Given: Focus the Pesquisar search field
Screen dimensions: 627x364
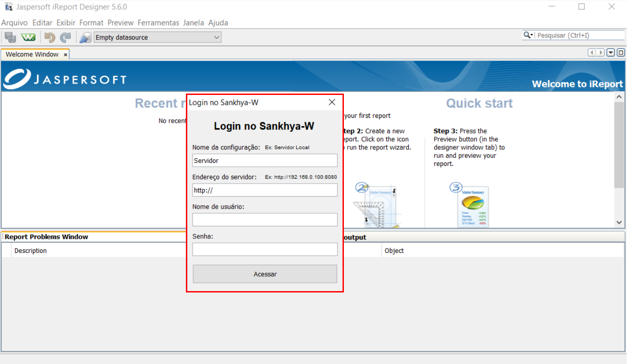Looking at the screenshot, I should tap(581, 35).
